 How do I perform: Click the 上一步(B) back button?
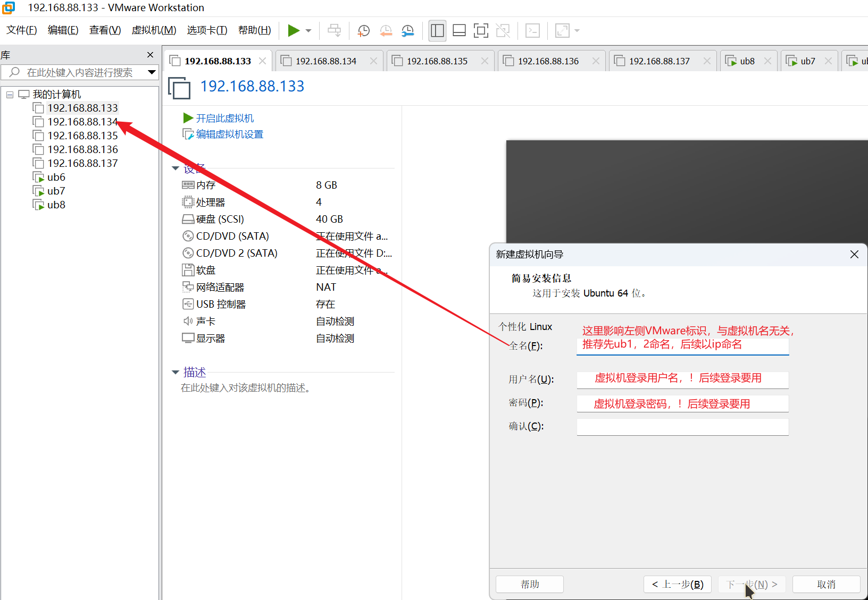(x=678, y=584)
